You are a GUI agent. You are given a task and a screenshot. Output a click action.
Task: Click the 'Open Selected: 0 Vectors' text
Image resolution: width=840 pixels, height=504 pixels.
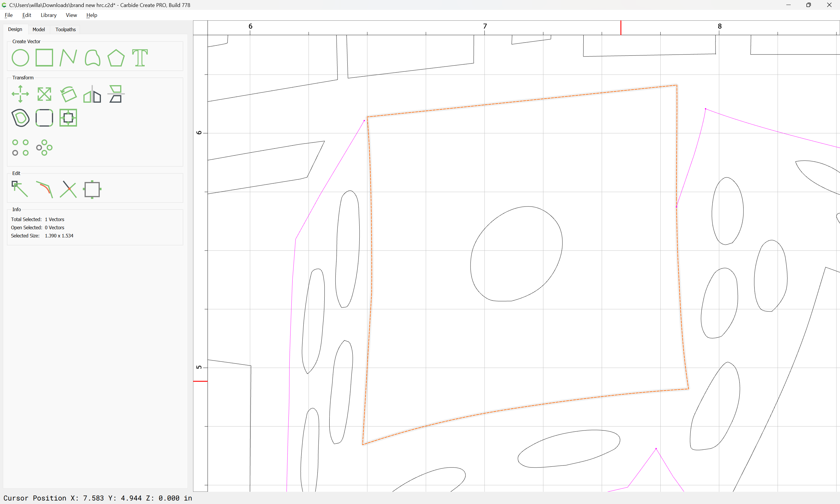[38, 228]
